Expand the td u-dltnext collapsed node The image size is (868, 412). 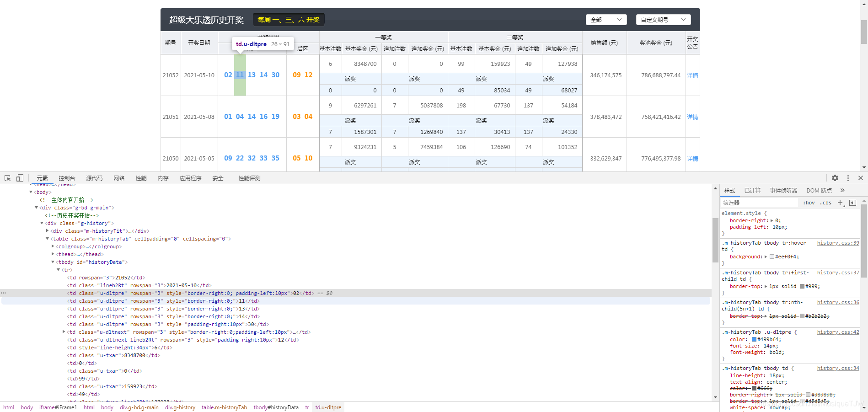coord(64,332)
